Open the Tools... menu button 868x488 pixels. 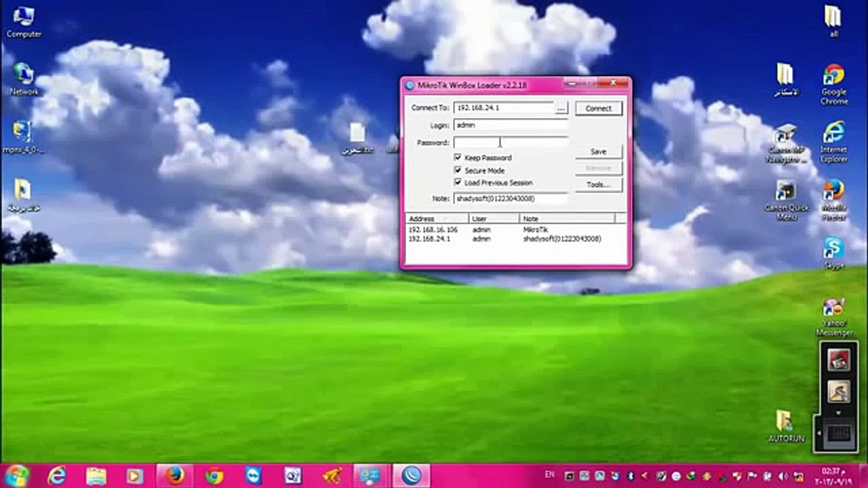coord(598,184)
